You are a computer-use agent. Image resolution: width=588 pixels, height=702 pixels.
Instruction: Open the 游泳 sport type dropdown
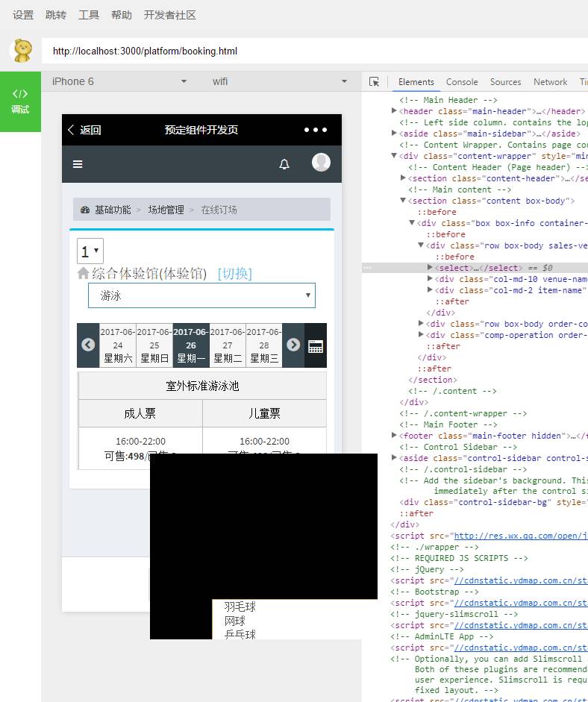point(201,295)
